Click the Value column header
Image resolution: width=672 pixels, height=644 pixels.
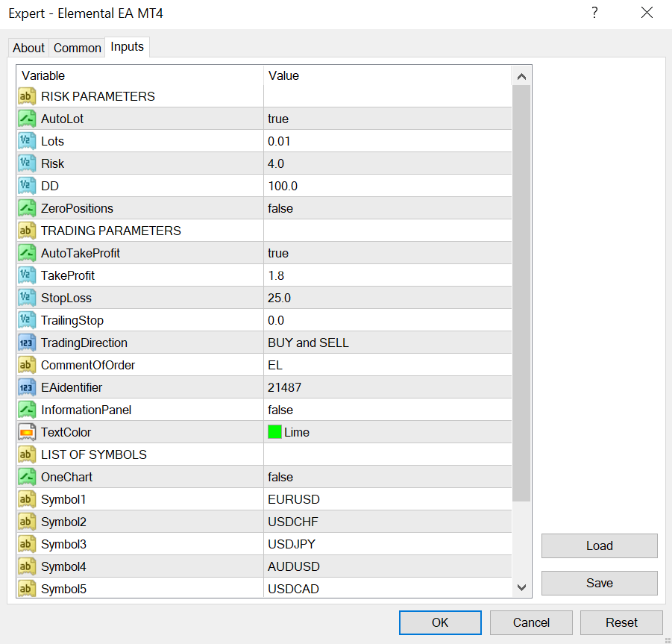click(387, 75)
